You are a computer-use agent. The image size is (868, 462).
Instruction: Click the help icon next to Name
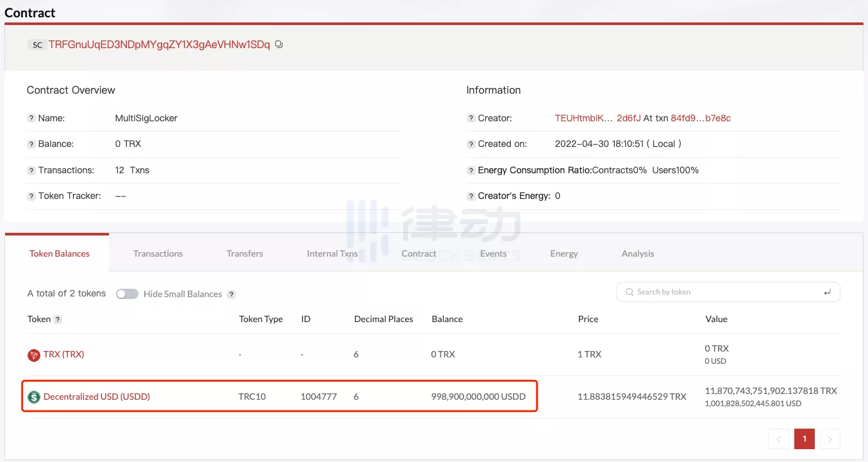(31, 119)
